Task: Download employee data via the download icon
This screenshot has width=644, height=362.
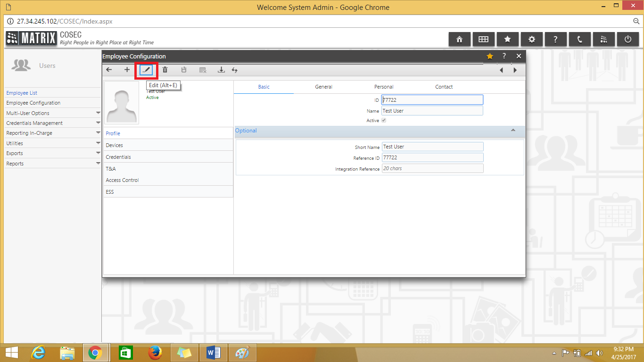Action: pos(221,70)
